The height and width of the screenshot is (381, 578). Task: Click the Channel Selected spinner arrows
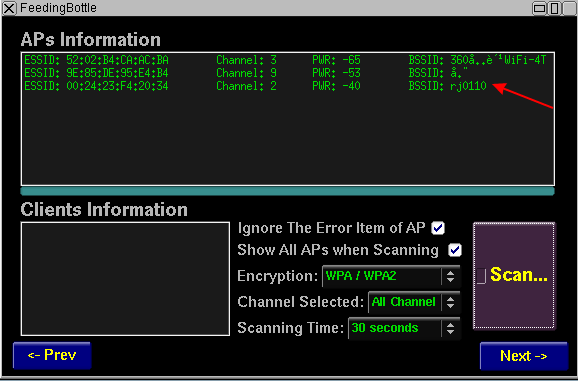[x=450, y=303]
